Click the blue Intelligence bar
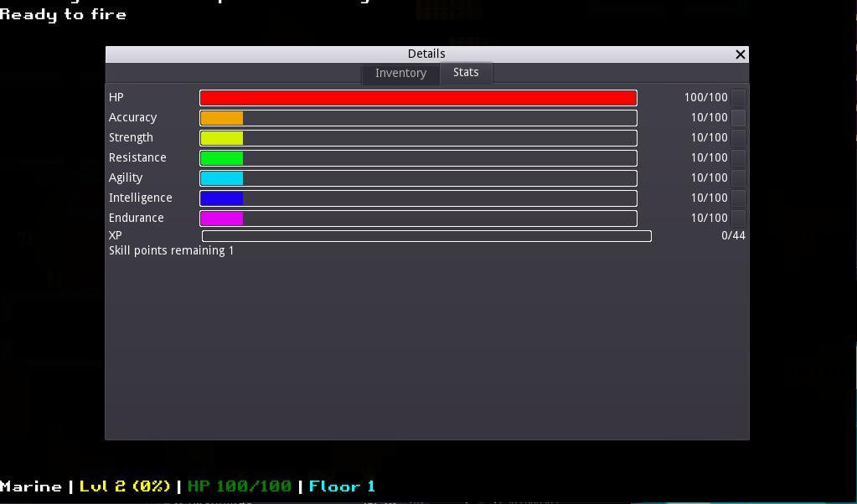The height and width of the screenshot is (504, 857). pyautogui.click(x=418, y=198)
